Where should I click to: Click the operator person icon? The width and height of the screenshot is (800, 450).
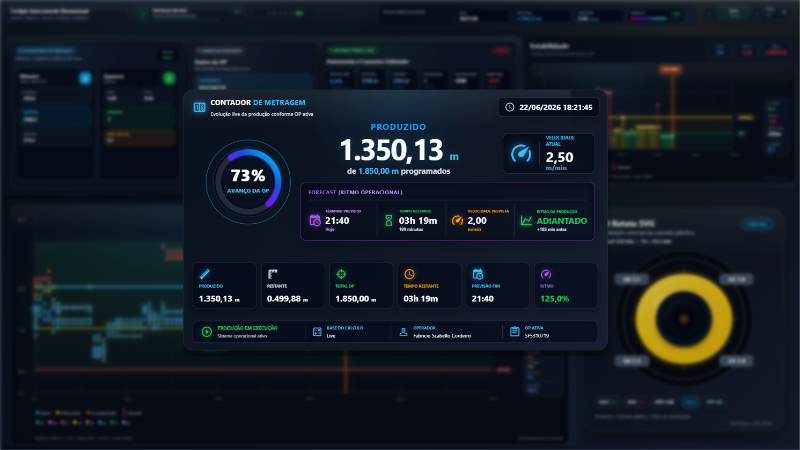403,332
